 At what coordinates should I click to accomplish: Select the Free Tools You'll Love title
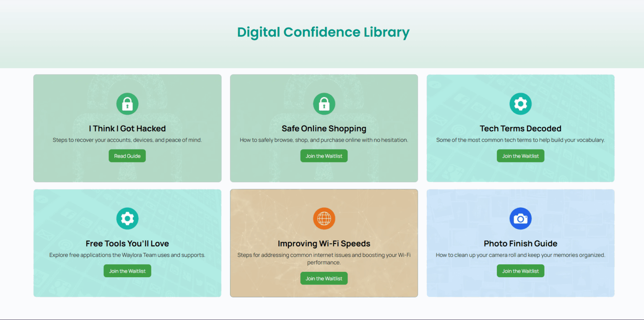click(127, 244)
